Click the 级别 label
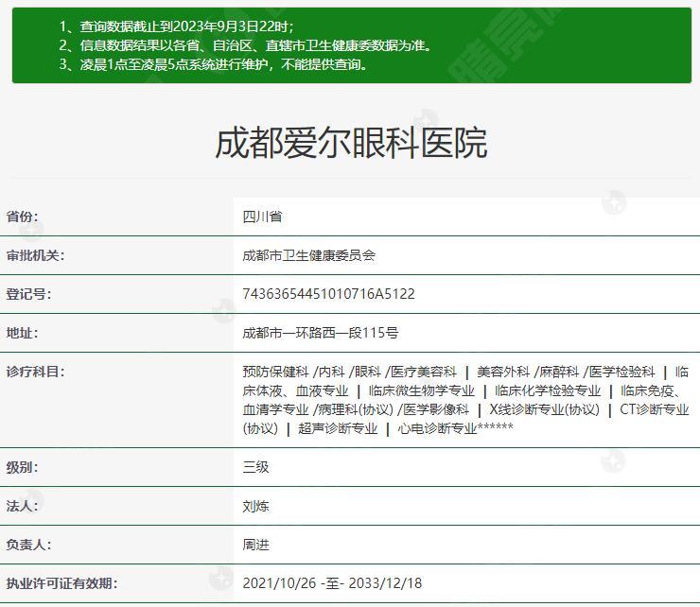The width and height of the screenshot is (700, 607). click(22, 468)
